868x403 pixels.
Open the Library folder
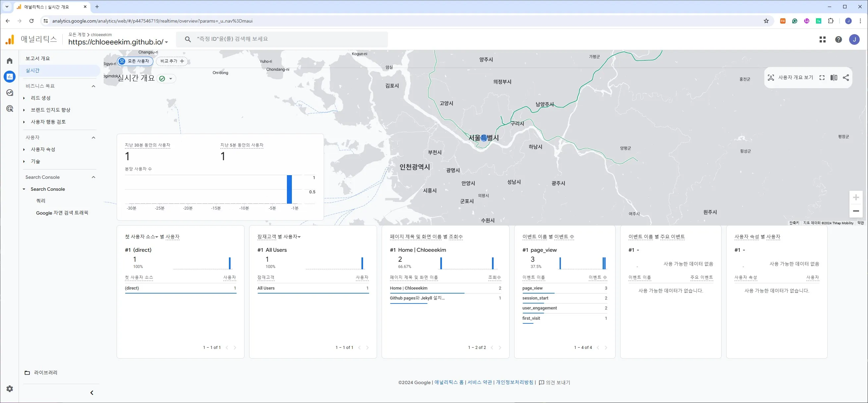coord(41,372)
